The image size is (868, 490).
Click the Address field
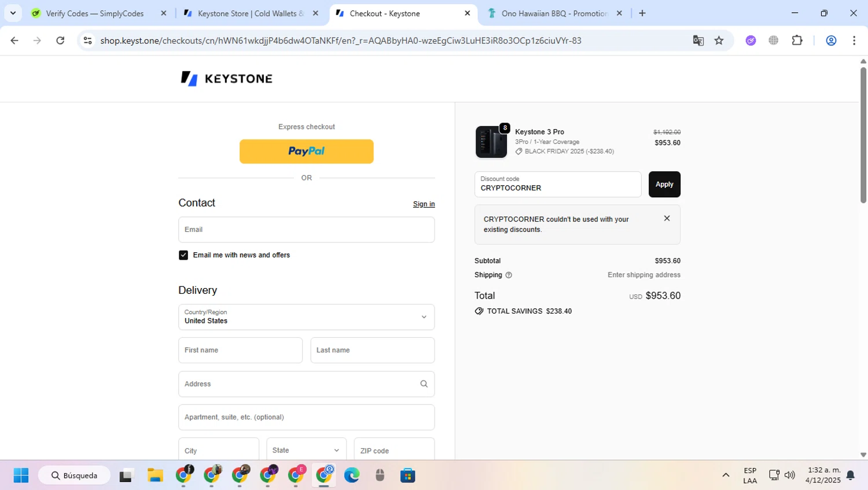click(306, 384)
